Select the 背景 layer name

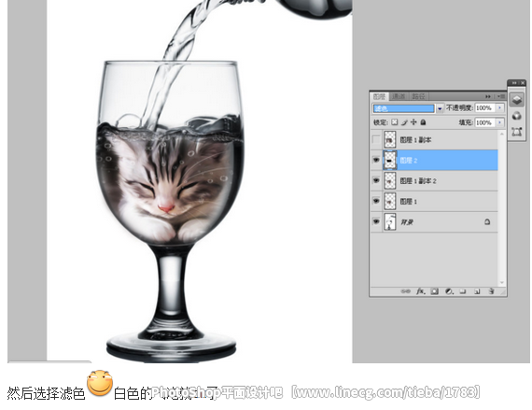[407, 222]
